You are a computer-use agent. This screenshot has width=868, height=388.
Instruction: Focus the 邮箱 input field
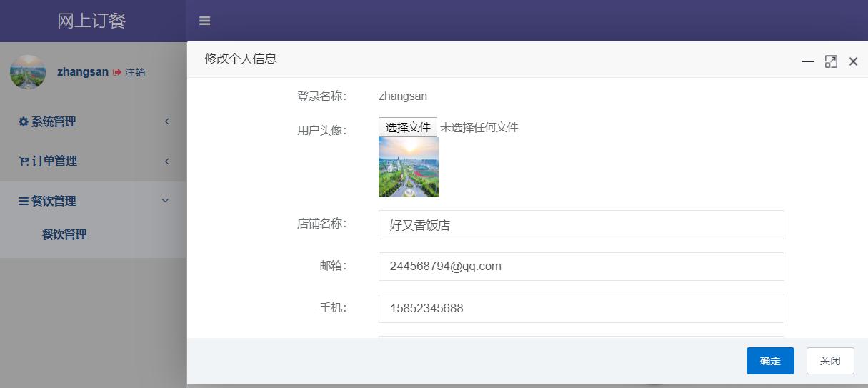[x=581, y=267]
